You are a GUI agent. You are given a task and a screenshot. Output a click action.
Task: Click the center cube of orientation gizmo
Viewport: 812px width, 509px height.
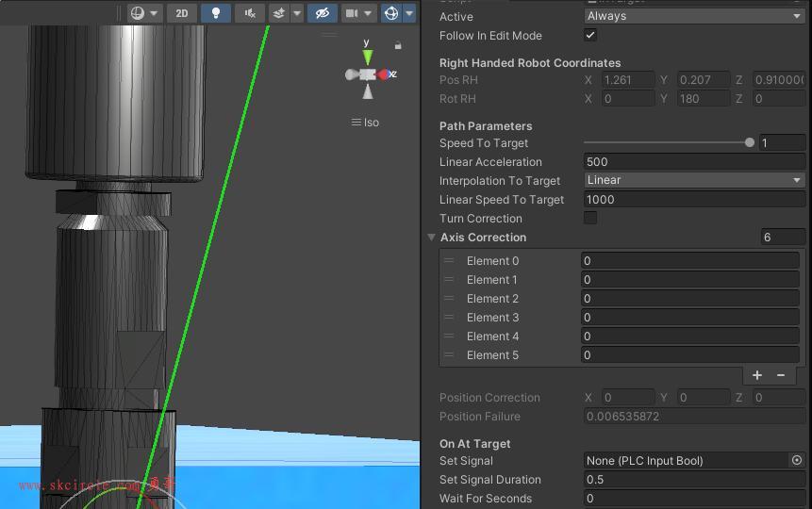(x=368, y=74)
